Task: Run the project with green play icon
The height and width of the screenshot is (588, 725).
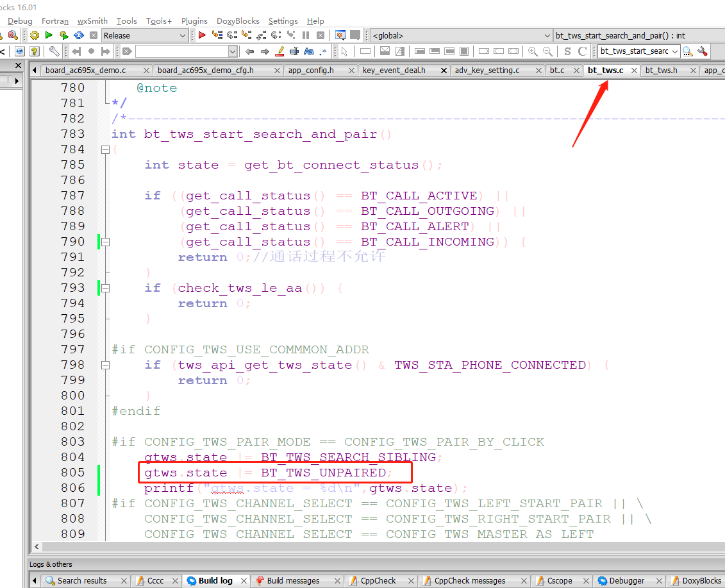Action: (49, 35)
